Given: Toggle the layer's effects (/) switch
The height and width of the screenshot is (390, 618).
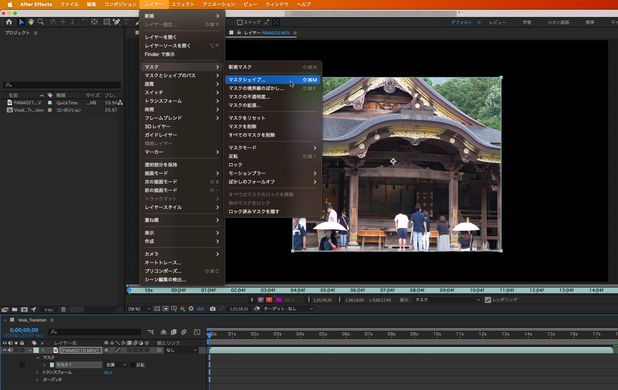Looking at the screenshot, I should coord(117,350).
